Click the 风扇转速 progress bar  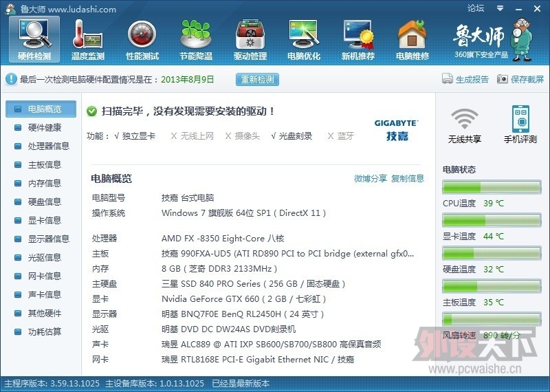pyautogui.click(x=492, y=319)
